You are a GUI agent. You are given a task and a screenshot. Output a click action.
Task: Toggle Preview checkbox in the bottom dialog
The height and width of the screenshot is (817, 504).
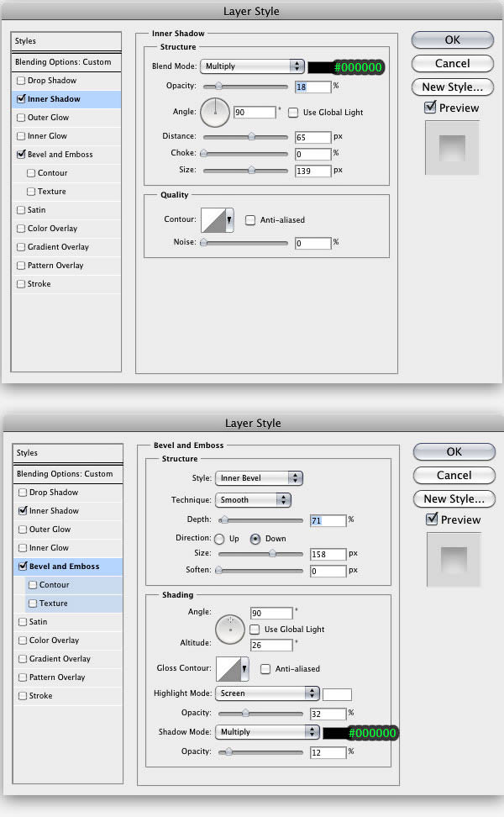432,519
